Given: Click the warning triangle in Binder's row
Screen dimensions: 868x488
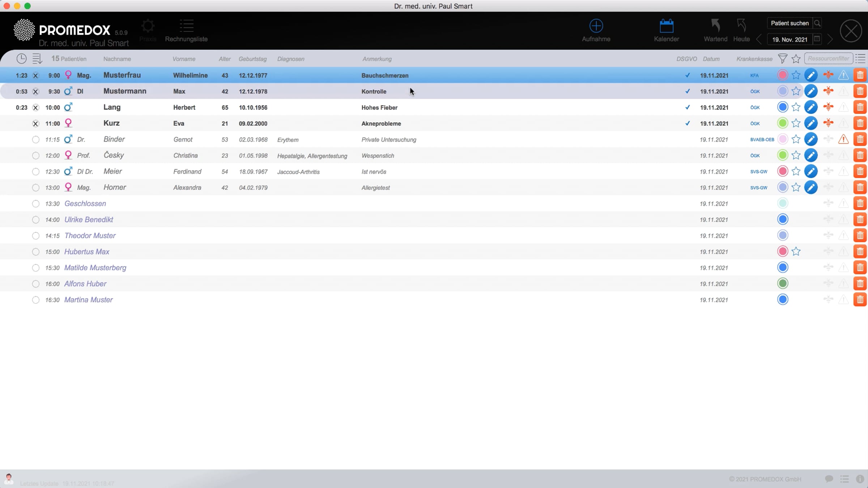Looking at the screenshot, I should point(843,139).
